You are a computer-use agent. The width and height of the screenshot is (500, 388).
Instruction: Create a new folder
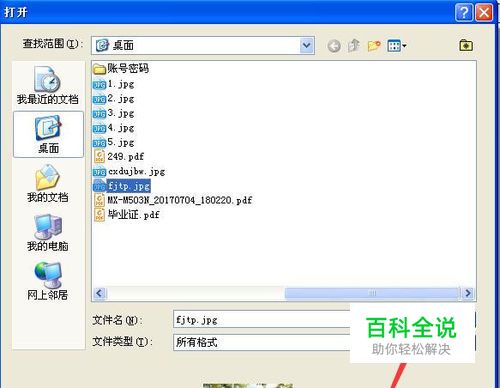coord(374,45)
